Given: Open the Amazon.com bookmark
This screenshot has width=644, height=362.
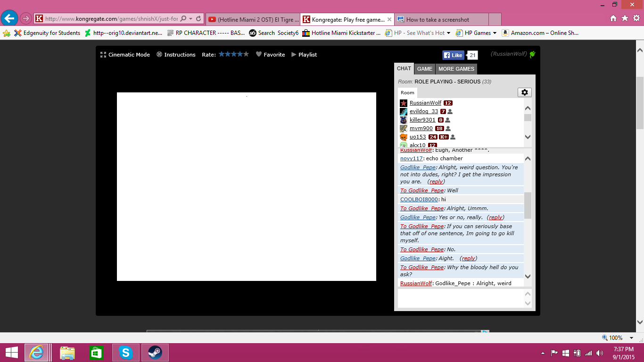Looking at the screenshot, I should point(540,33).
